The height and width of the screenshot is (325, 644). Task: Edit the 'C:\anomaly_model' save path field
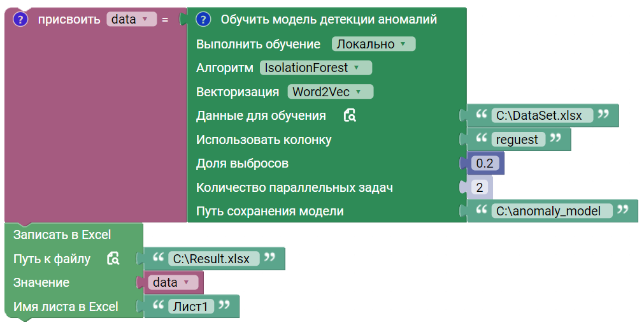pyautogui.click(x=552, y=211)
